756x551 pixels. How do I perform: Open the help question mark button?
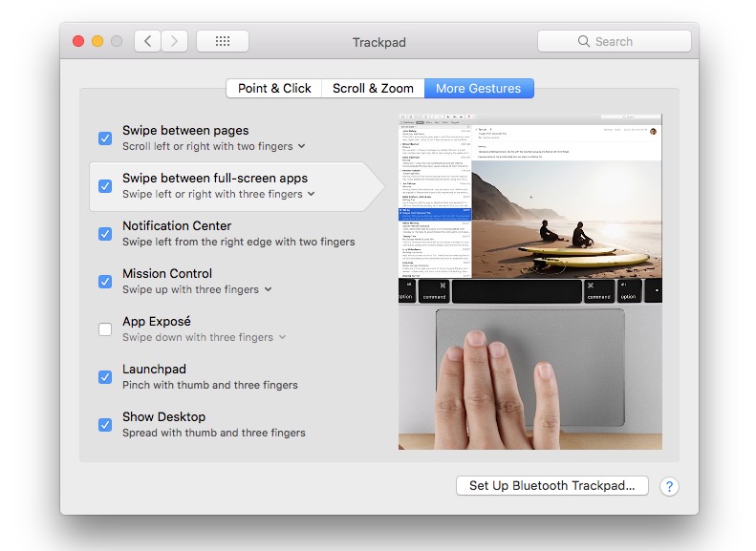[x=669, y=486]
